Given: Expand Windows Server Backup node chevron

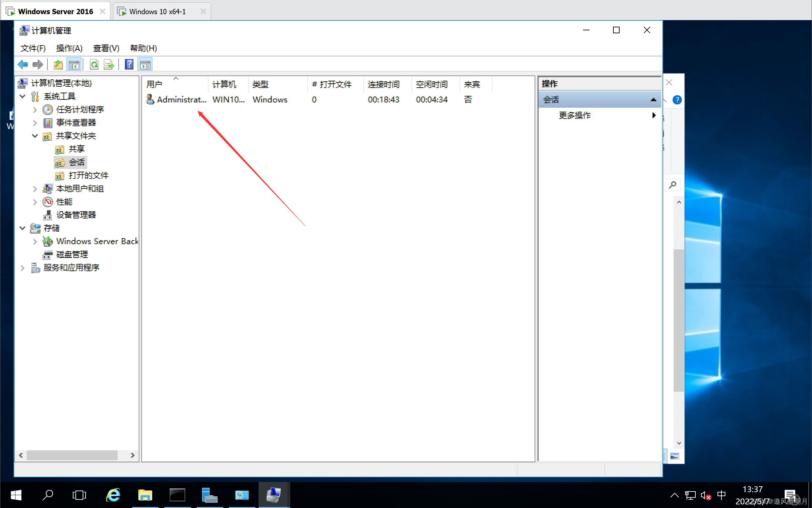Looking at the screenshot, I should point(35,241).
